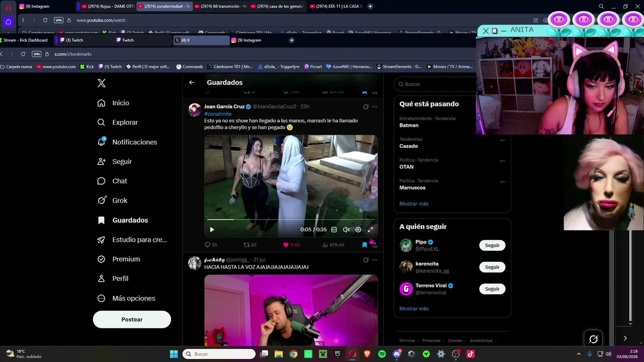Image resolution: width=644 pixels, height=362 pixels.
Task: Select the Guardados bookmarks sidebar item
Action: click(123, 220)
